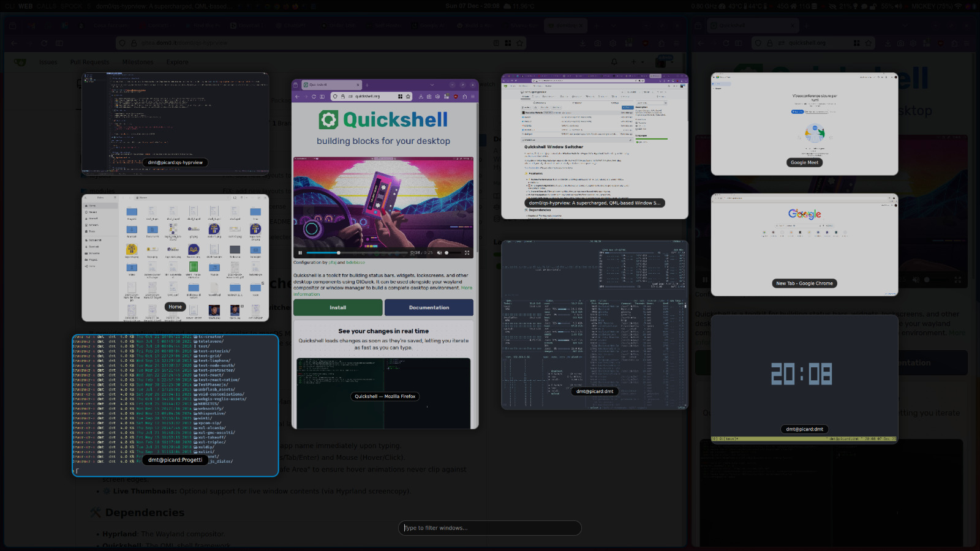
Task: Select the dmt@picard:qs-hyprview terminal window thumbnail
Action: point(175,124)
